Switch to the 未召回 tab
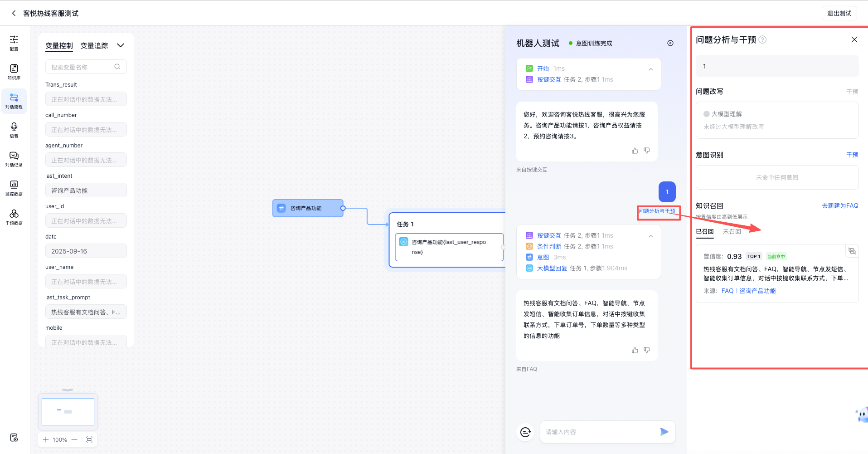This screenshot has width=868, height=454. coord(732,231)
